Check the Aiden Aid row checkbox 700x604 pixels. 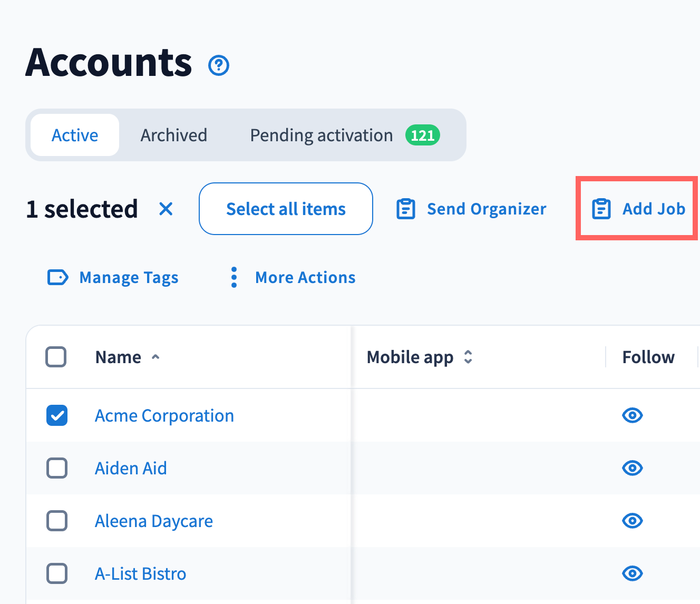click(x=57, y=468)
